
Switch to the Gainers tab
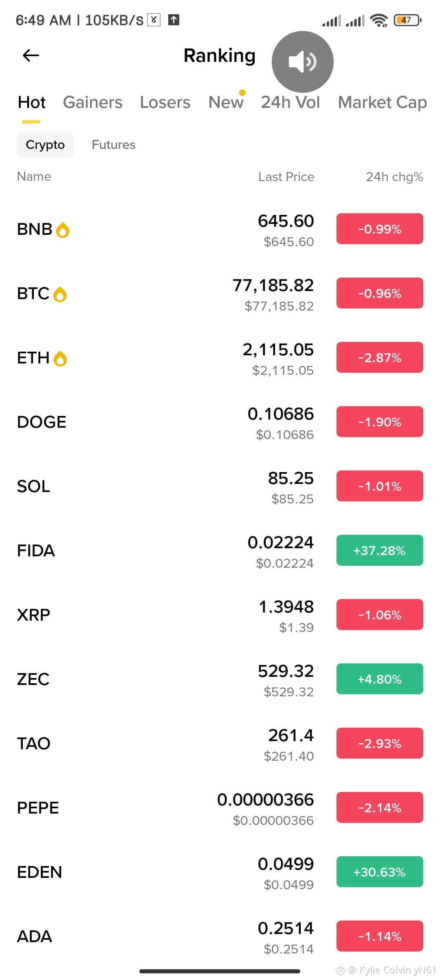[x=92, y=102]
